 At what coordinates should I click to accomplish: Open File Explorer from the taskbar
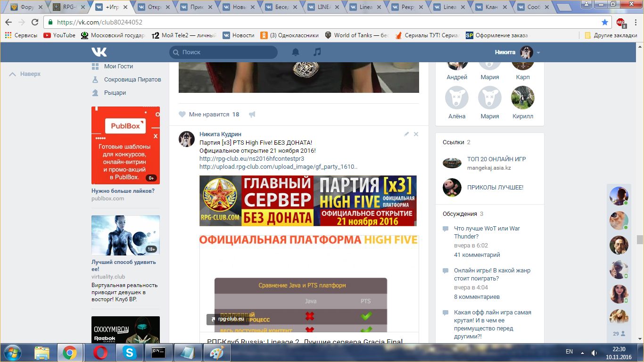pos(41,353)
